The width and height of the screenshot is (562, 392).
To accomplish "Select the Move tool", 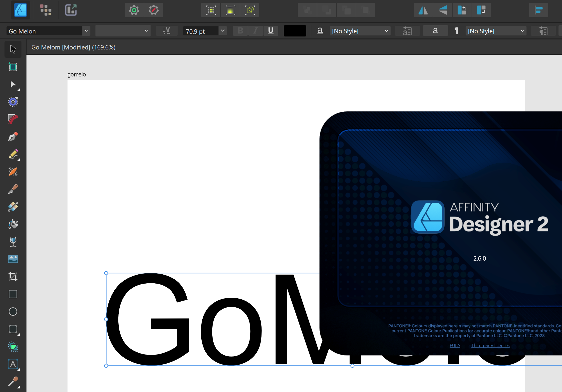I will pyautogui.click(x=13, y=49).
